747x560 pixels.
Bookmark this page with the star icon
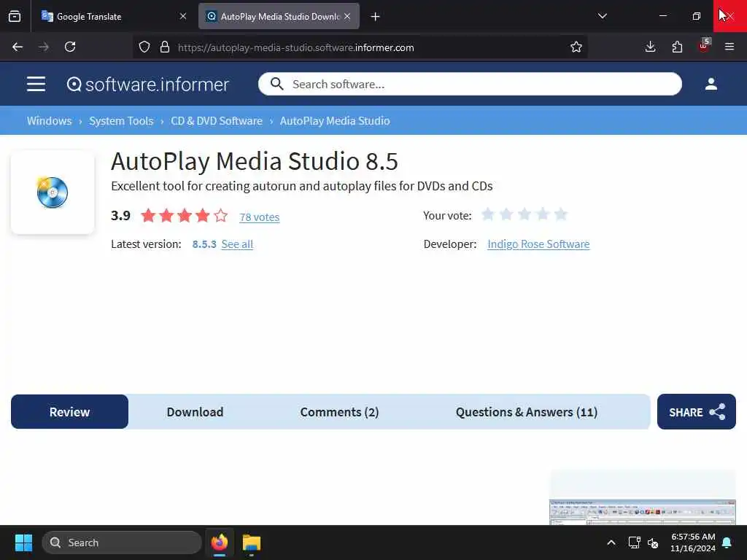pos(576,47)
